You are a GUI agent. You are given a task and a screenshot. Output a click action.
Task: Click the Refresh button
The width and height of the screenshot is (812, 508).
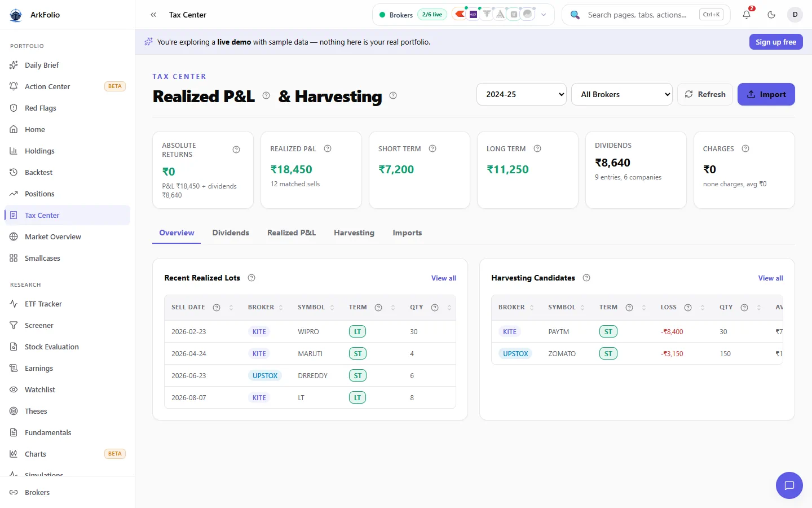coord(705,94)
